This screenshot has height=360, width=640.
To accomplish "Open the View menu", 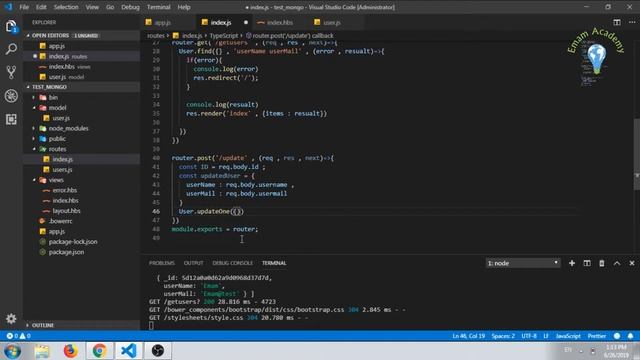I will 92,7.
